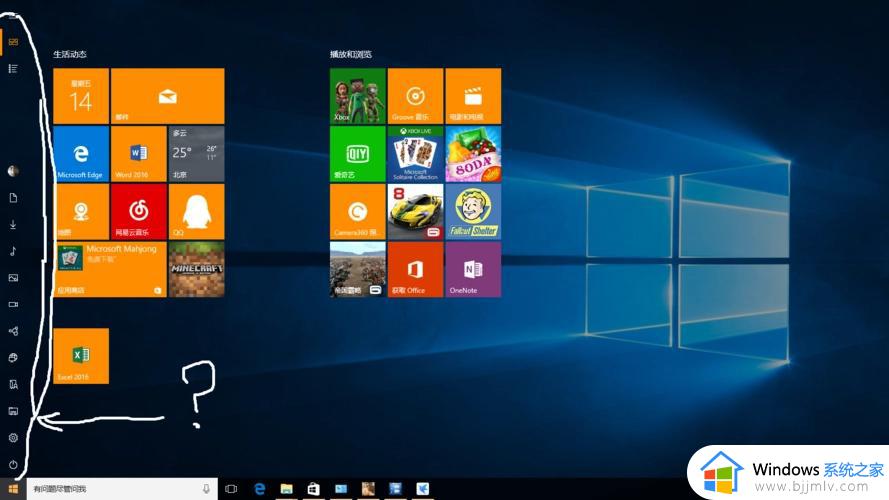Screen dimensions: 889x500
Task: Open the Downloads folder from sidebar
Action: point(13,224)
